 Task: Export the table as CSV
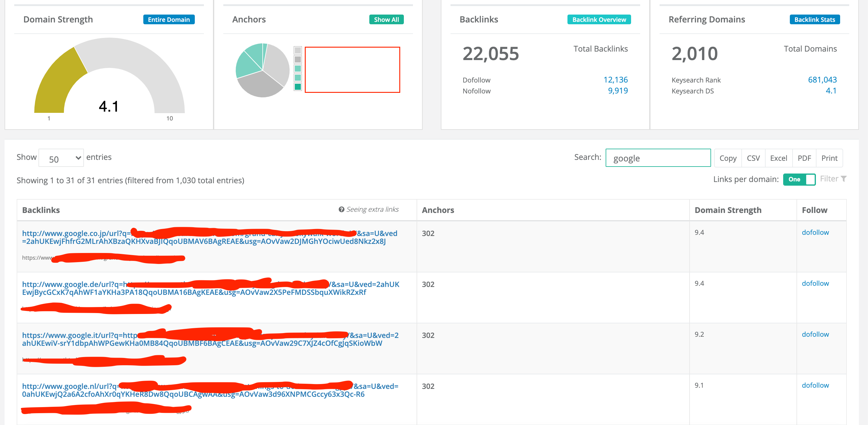click(x=753, y=158)
